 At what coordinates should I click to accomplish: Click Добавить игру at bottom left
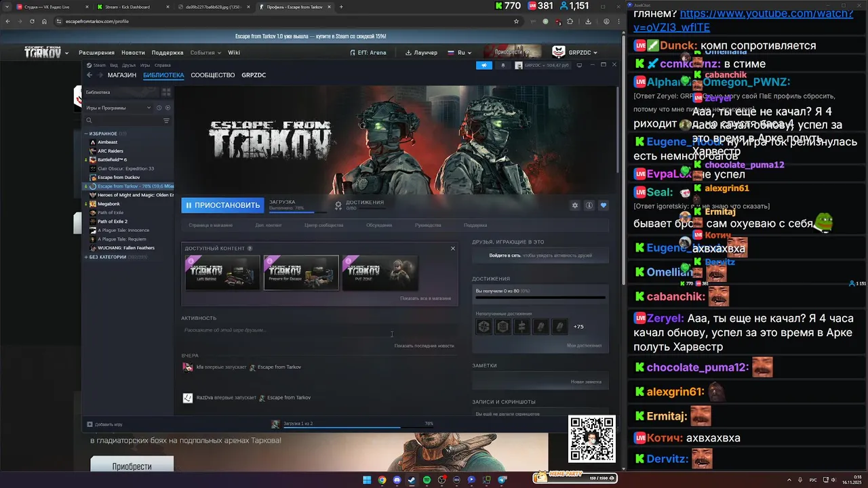tap(104, 424)
